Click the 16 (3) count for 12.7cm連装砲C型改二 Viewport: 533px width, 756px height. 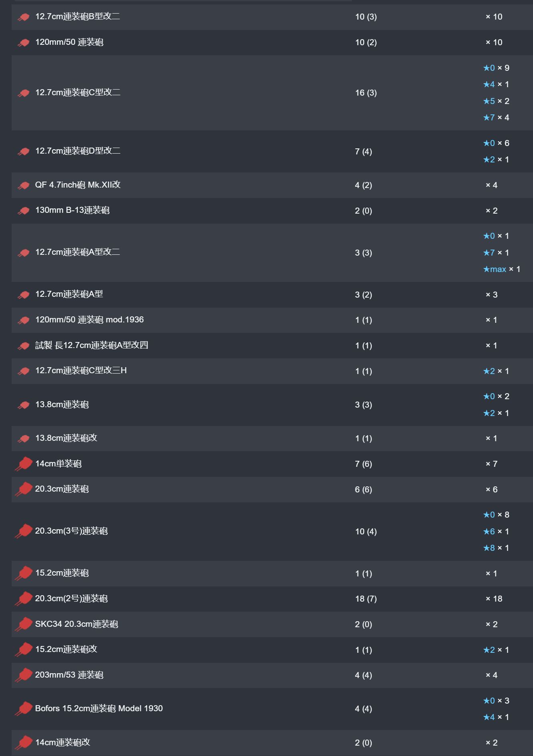click(366, 93)
